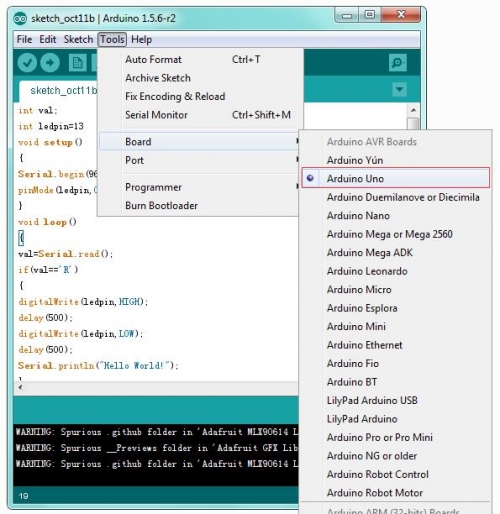Viewport: 500px width, 514px height.
Task: Click the Verify checkmark icon
Action: (27, 63)
